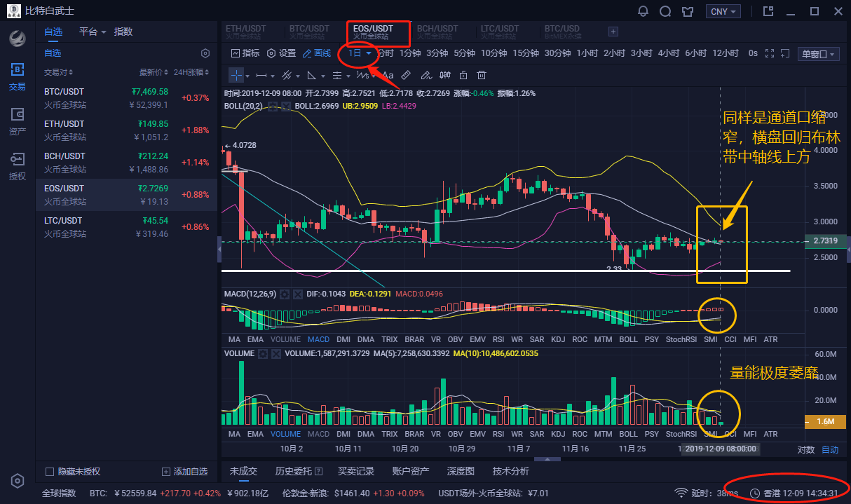Toggle BOLL indicator beneath the VOLUME pane
851x504 pixels.
tap(629, 435)
